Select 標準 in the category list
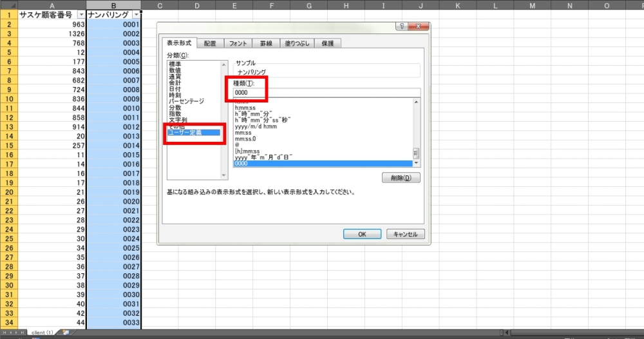 (x=175, y=64)
